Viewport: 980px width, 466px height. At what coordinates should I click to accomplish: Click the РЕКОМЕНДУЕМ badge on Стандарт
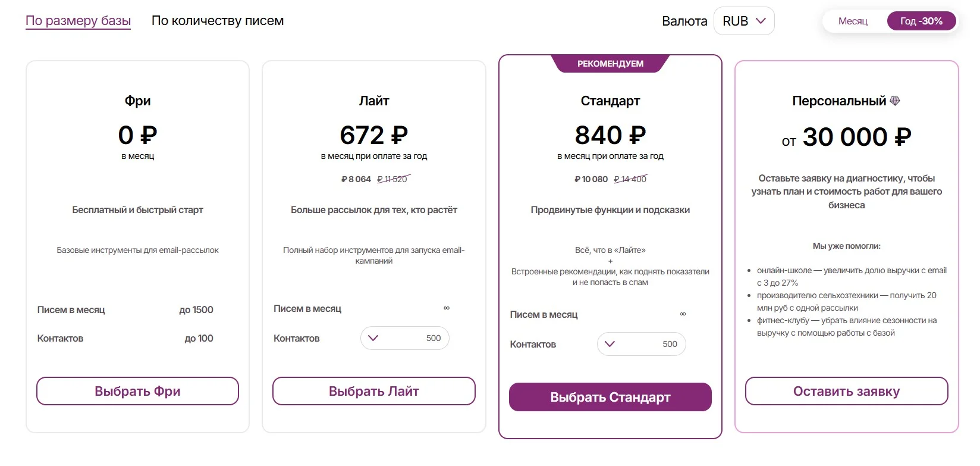[x=610, y=64]
